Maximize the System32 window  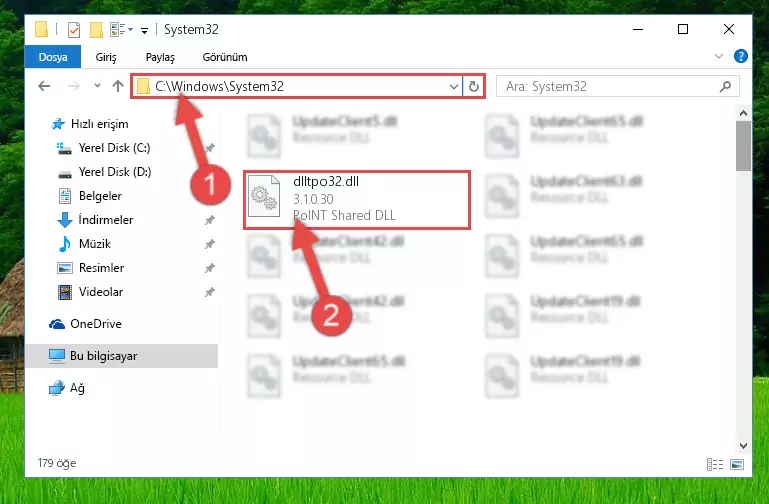pyautogui.click(x=683, y=29)
